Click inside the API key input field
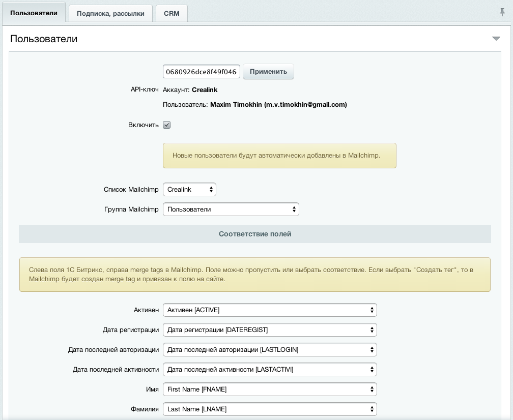The width and height of the screenshot is (513, 420). click(201, 71)
